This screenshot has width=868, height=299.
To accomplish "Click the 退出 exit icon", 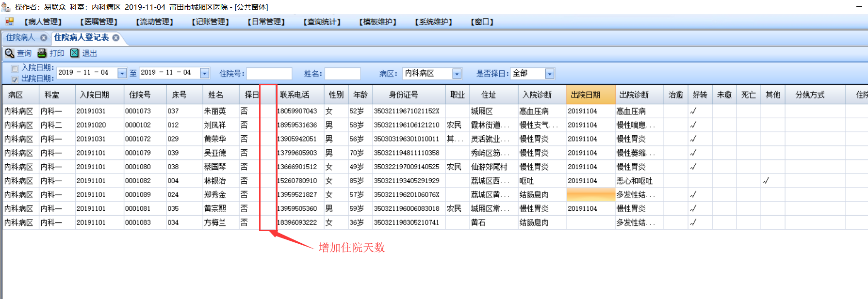I will (74, 53).
